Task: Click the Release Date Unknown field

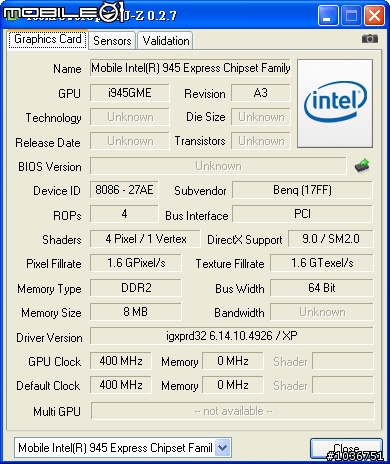Action: [130, 141]
